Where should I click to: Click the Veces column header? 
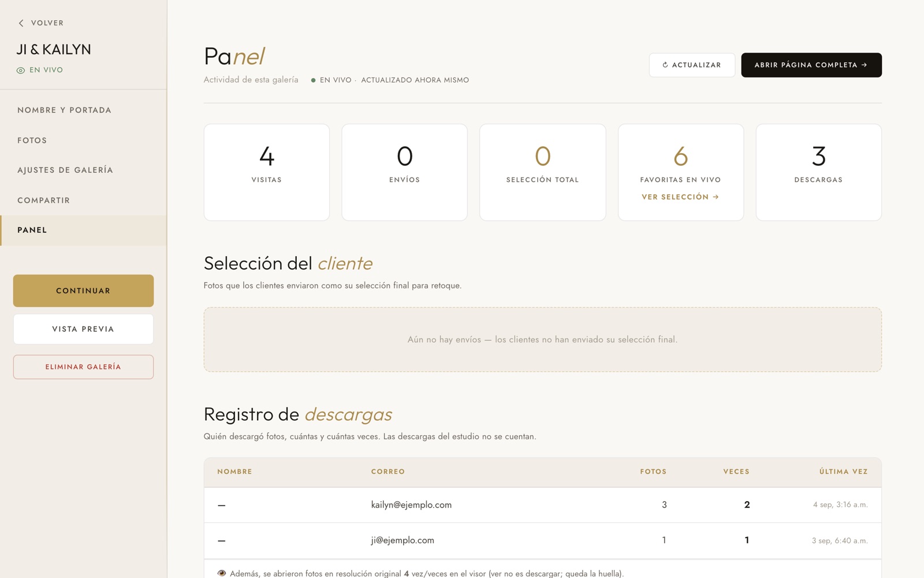(736, 472)
